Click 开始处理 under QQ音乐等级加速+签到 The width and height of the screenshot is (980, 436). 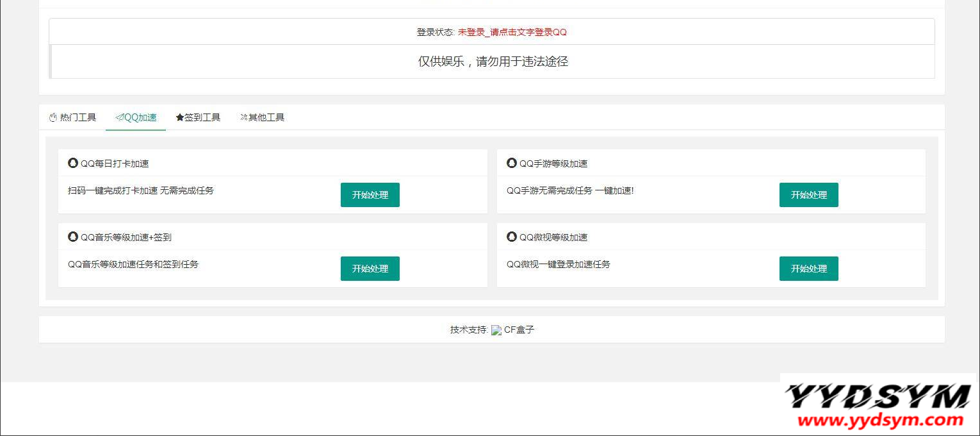[x=370, y=269]
